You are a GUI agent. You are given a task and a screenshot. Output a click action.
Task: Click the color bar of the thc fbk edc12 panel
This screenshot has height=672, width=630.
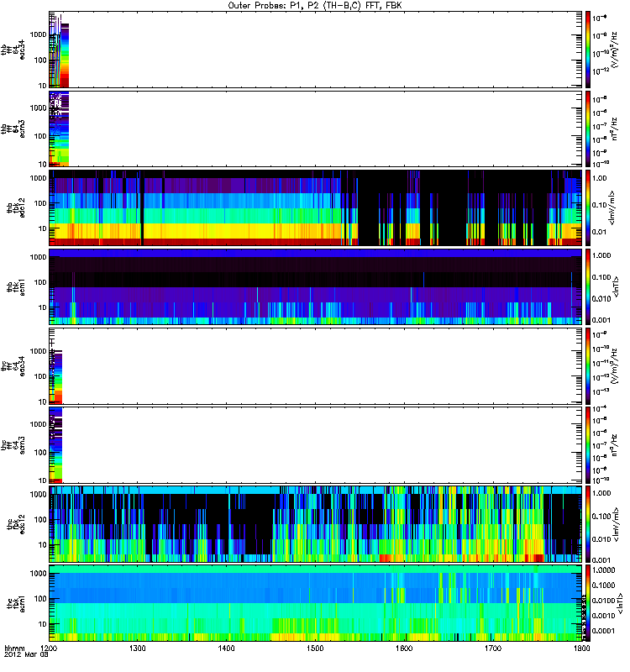(588, 524)
